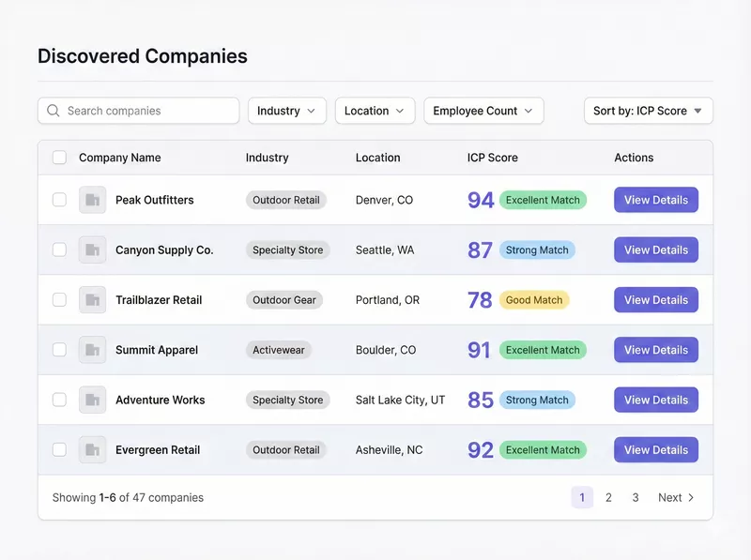Click the Next page chevron arrow
The image size is (751, 560).
691,498
